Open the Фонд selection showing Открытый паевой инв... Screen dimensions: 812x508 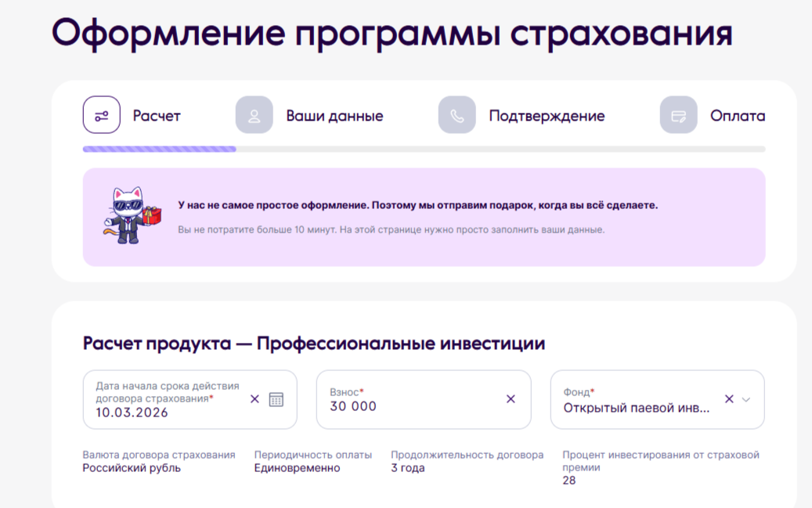637,408
